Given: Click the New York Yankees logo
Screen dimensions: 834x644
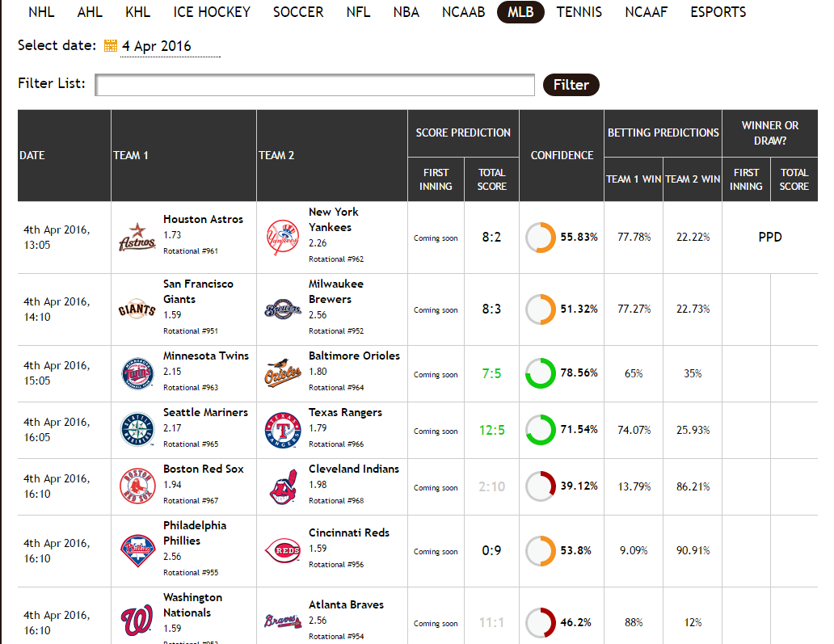Looking at the screenshot, I should (283, 238).
